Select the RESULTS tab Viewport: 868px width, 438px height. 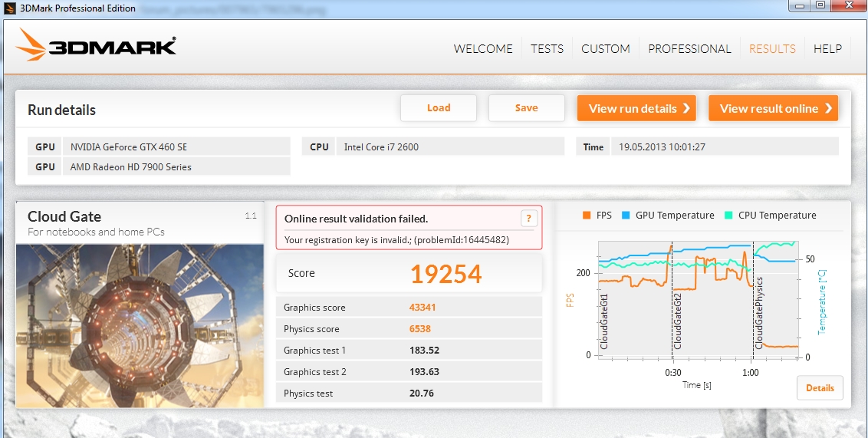[772, 49]
